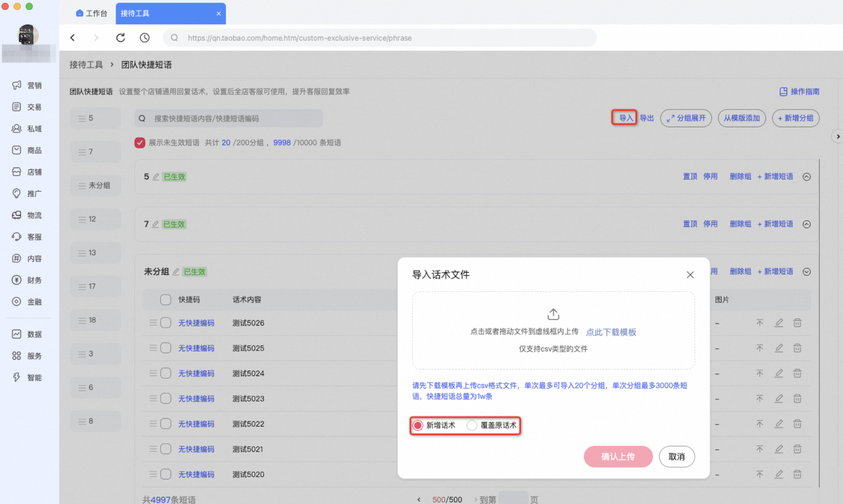The image size is (843, 504).
Task: Open the 推广 promotion sidebar section
Action: [x=27, y=194]
